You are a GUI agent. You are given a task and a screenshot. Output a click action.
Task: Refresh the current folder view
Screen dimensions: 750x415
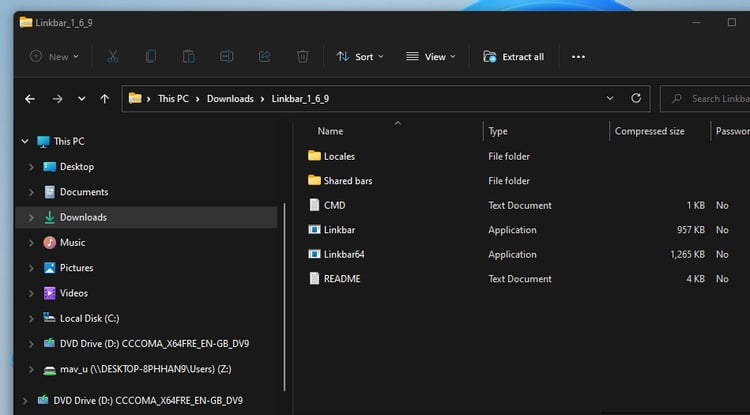click(636, 98)
